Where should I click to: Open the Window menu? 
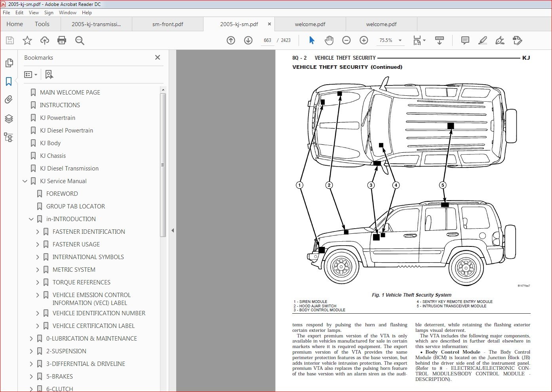pos(68,13)
